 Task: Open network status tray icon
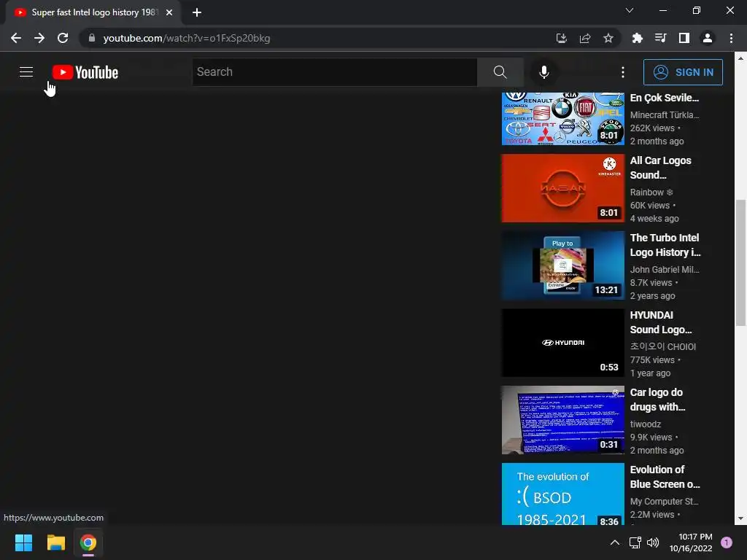[x=635, y=542]
